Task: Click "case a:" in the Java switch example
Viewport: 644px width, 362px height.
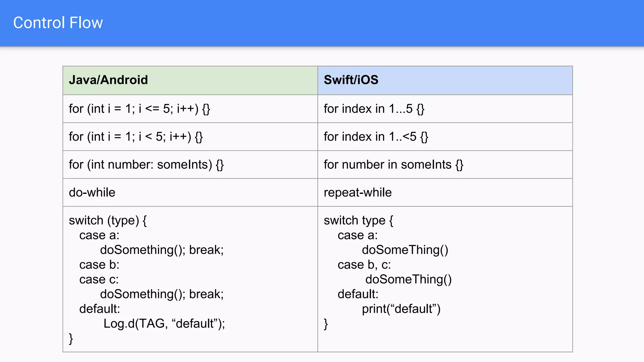Action: pos(99,235)
